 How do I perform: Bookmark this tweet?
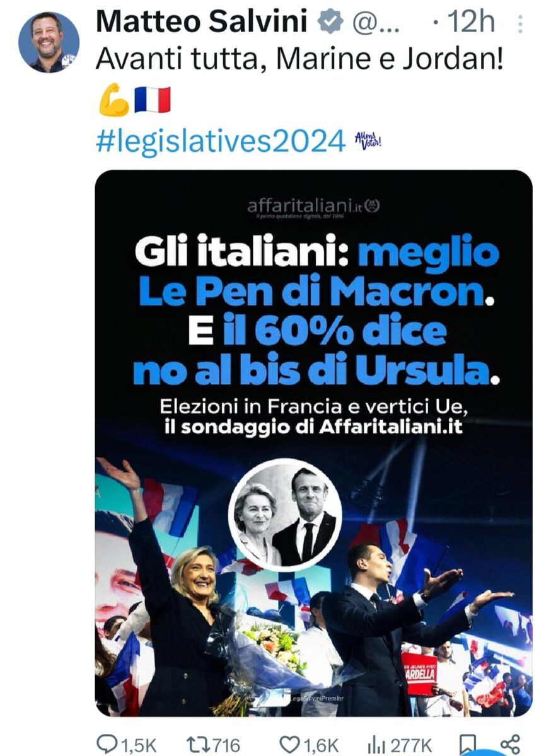tap(467, 744)
